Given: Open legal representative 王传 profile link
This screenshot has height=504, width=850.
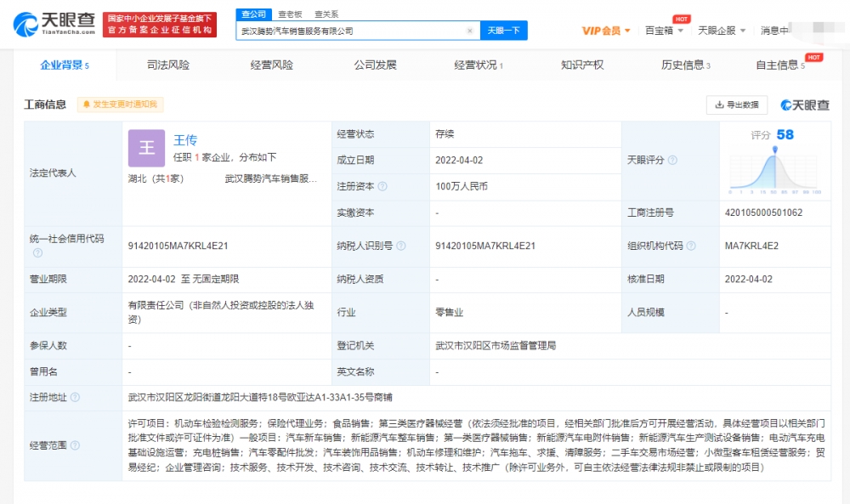Looking at the screenshot, I should [184, 140].
